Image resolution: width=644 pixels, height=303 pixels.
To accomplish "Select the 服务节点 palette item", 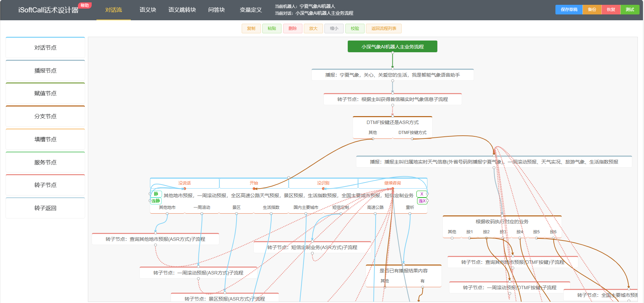I will 45,162.
